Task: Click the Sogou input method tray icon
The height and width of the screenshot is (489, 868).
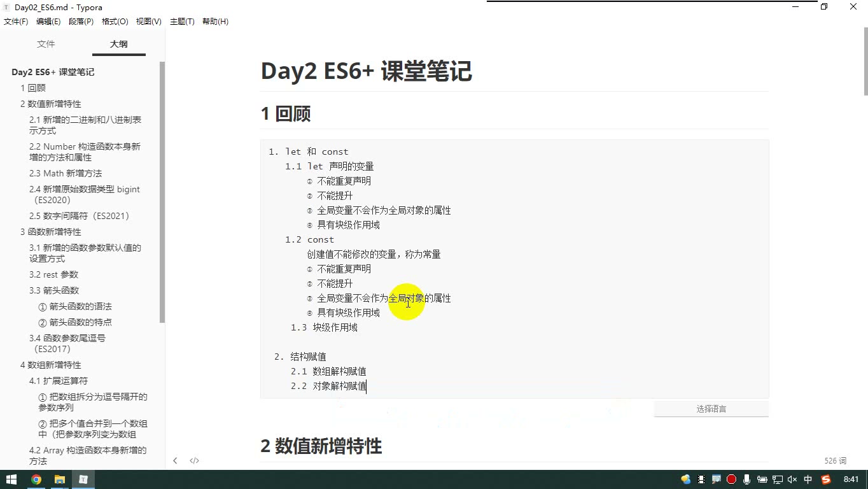Action: pyautogui.click(x=826, y=479)
